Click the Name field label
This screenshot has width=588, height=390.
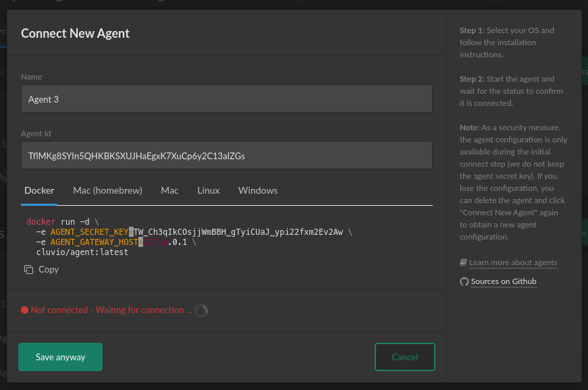pyautogui.click(x=31, y=77)
